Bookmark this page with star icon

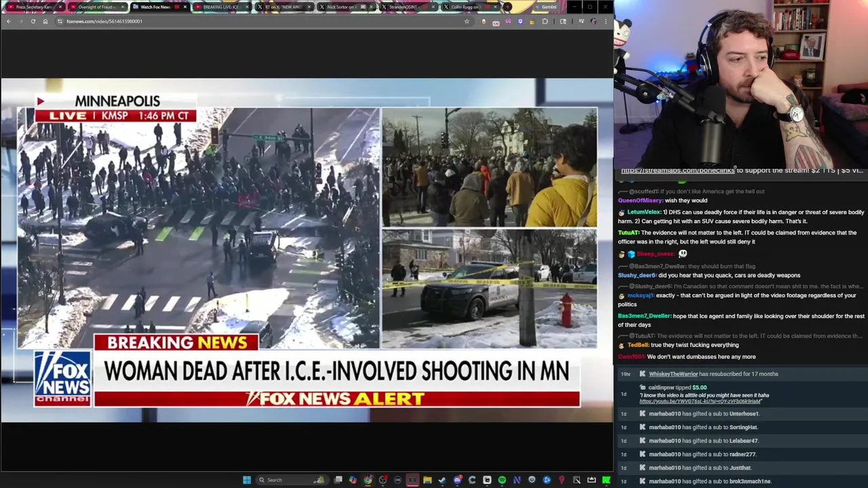click(x=467, y=21)
